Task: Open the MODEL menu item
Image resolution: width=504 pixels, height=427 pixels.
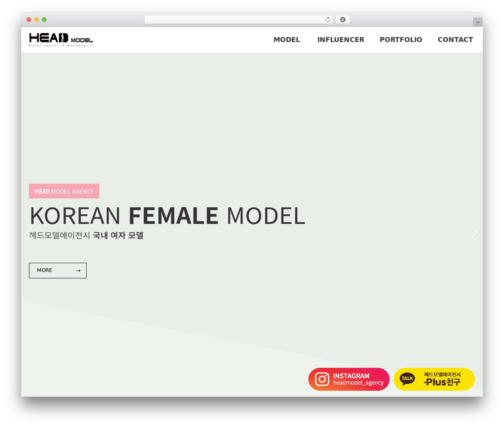Action: coord(287,39)
